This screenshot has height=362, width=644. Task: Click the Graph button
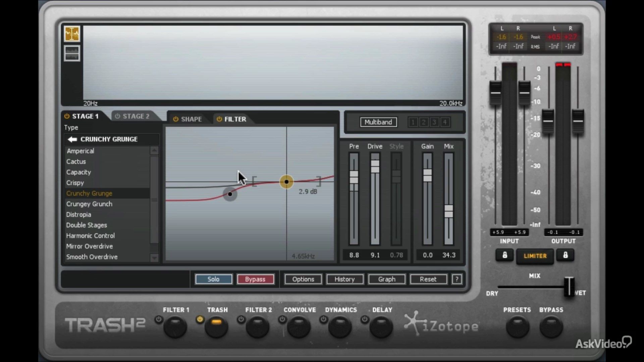[x=387, y=279]
